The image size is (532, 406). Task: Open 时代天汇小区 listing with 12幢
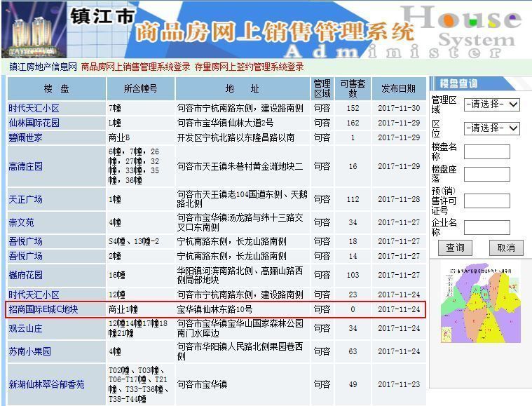[x=34, y=295]
